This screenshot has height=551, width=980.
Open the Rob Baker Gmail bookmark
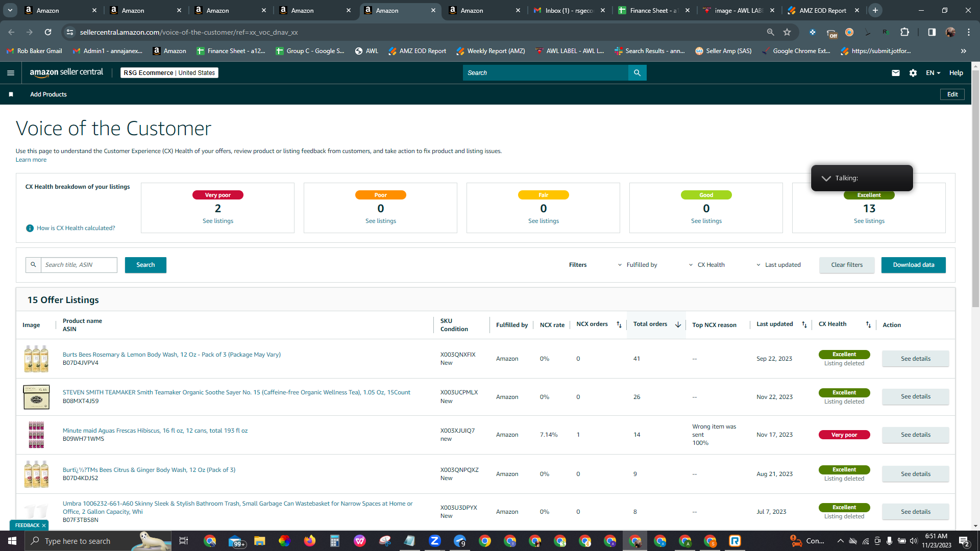pyautogui.click(x=35, y=51)
